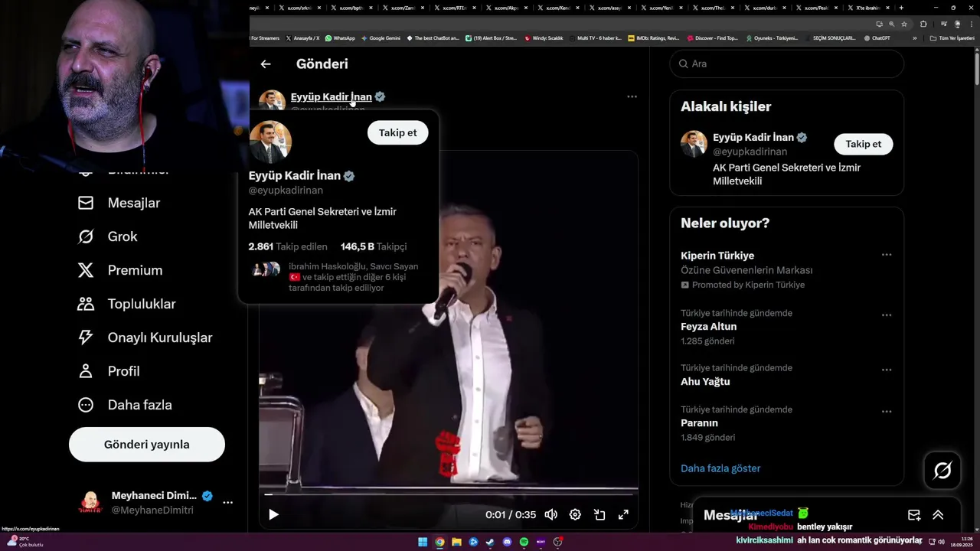This screenshot has width=980, height=551.
Task: Open the post's three-dot options menu
Action: coord(632,96)
